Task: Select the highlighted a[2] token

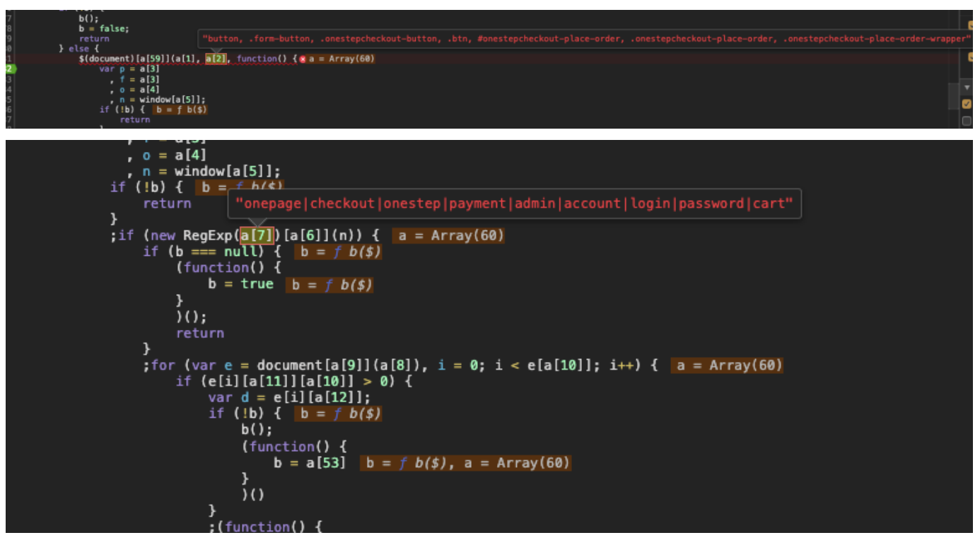Action: click(216, 59)
